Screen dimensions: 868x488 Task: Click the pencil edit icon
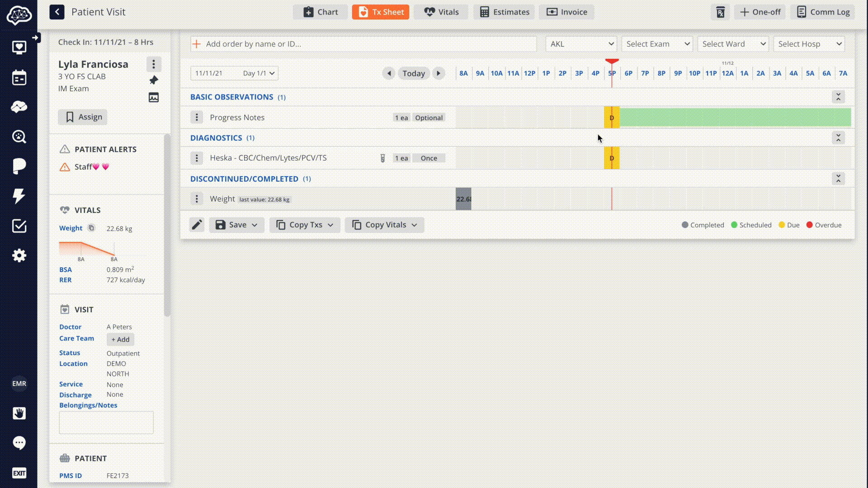[197, 225]
